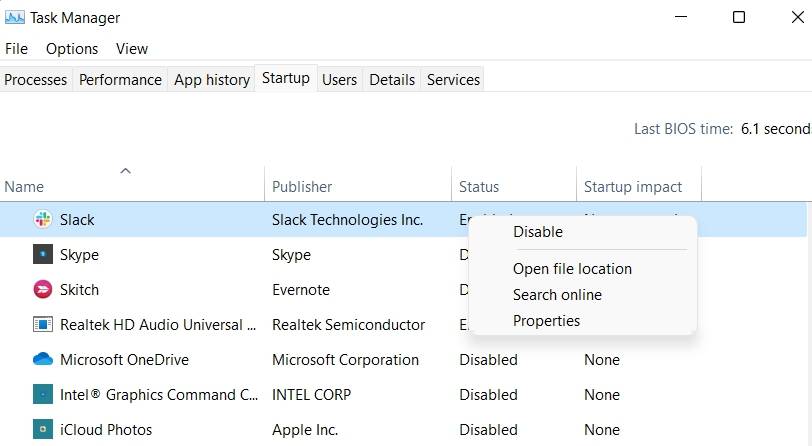Sort by the Startup impact column
The height and width of the screenshot is (446, 812).
(x=633, y=187)
